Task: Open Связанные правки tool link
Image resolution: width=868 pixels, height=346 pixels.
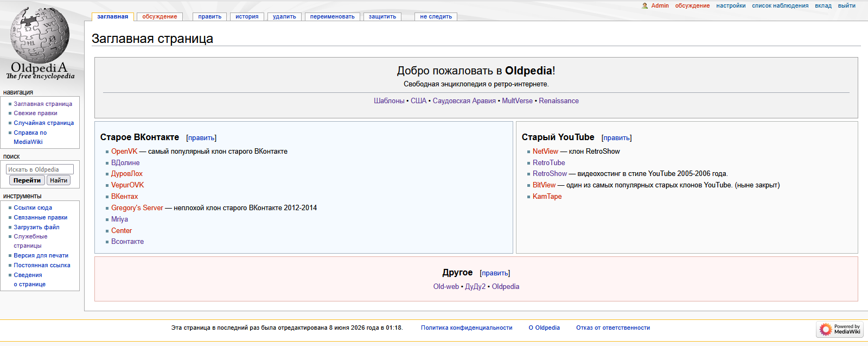Action: 41,217
